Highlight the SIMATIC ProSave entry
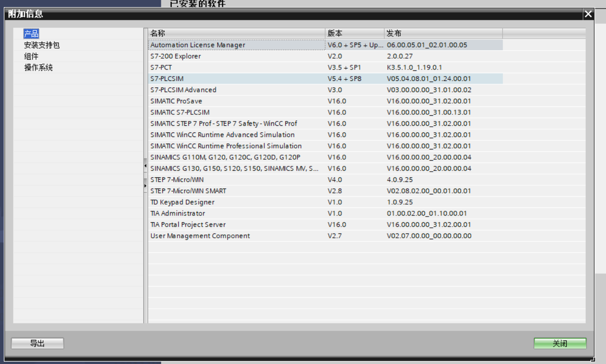 click(x=176, y=101)
